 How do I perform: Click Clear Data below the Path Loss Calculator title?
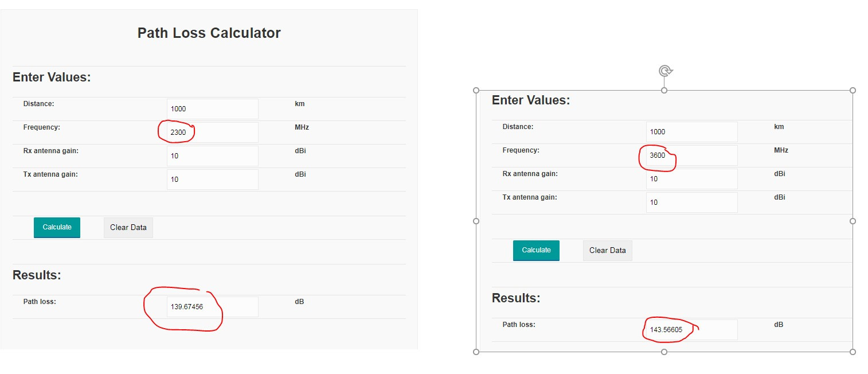128,228
